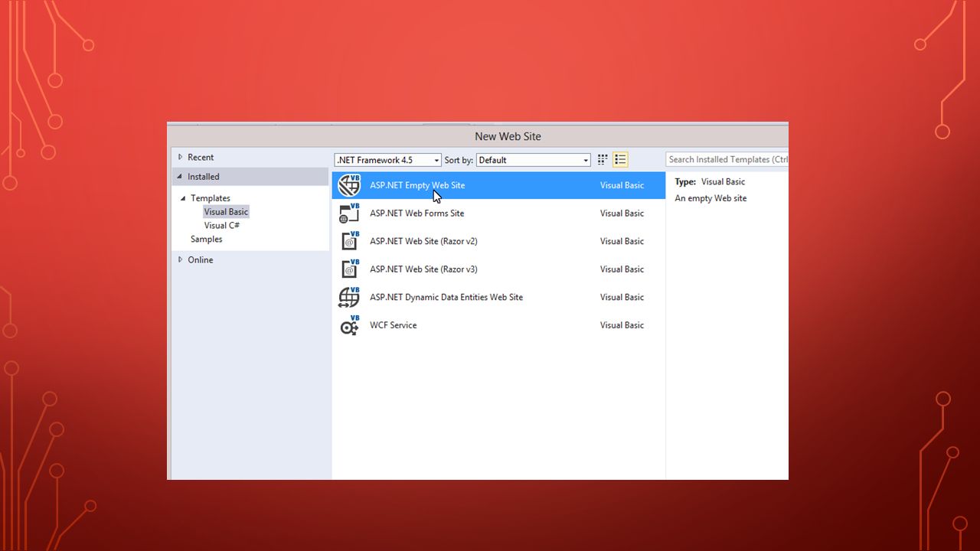
Task: Select the Samples tree item
Action: [x=207, y=240]
